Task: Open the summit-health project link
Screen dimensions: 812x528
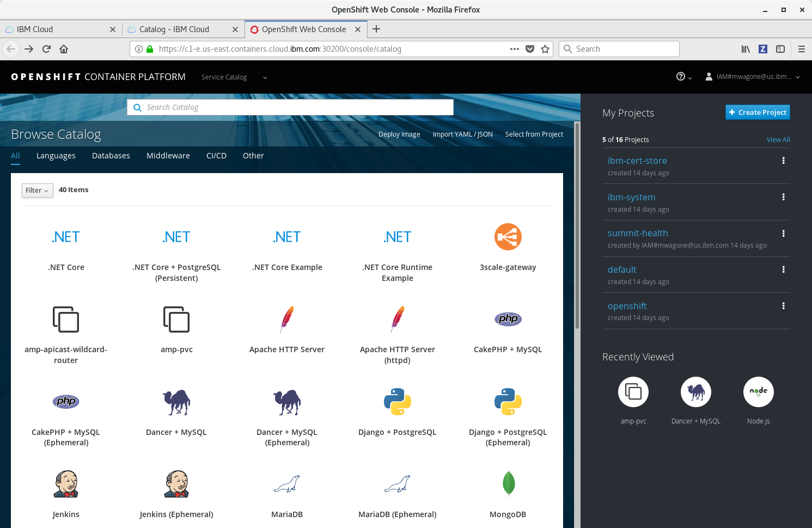Action: click(x=638, y=233)
